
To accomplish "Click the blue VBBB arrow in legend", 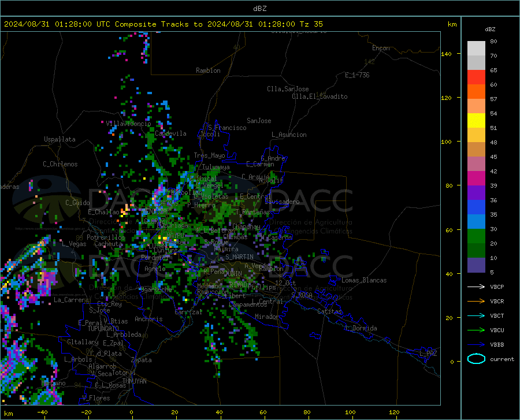I will coord(476,345).
